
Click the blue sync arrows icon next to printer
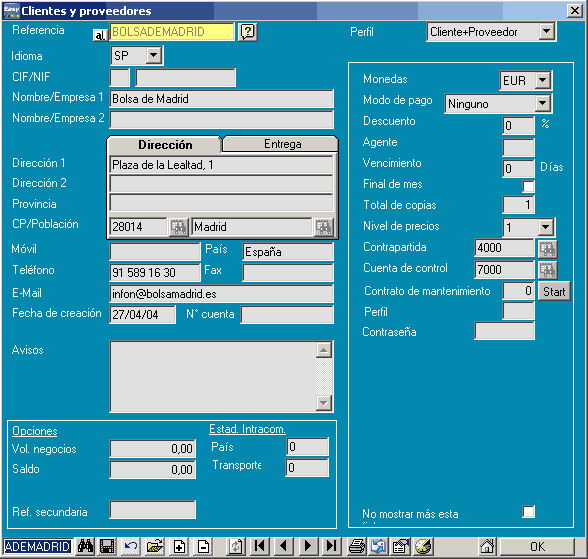(x=378, y=546)
